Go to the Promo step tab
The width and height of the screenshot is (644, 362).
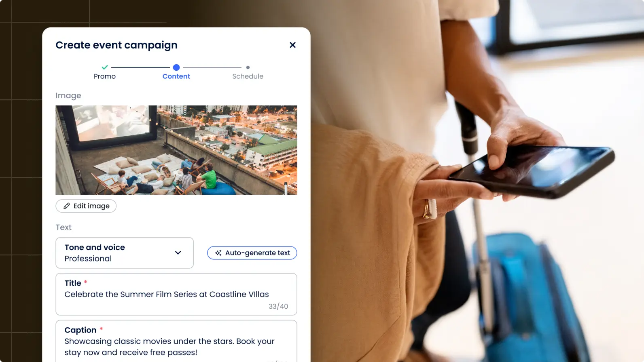coord(105,76)
